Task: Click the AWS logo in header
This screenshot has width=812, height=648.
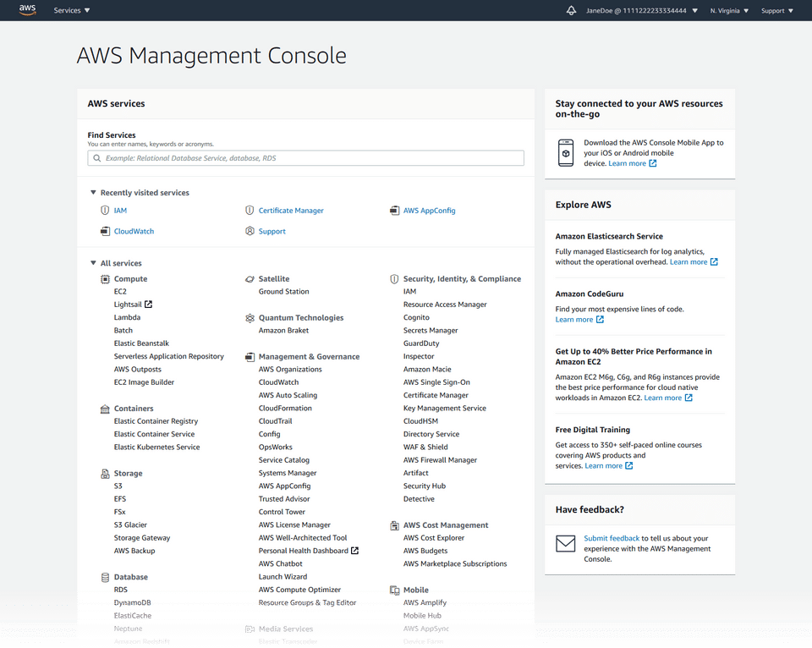Action: (x=27, y=10)
